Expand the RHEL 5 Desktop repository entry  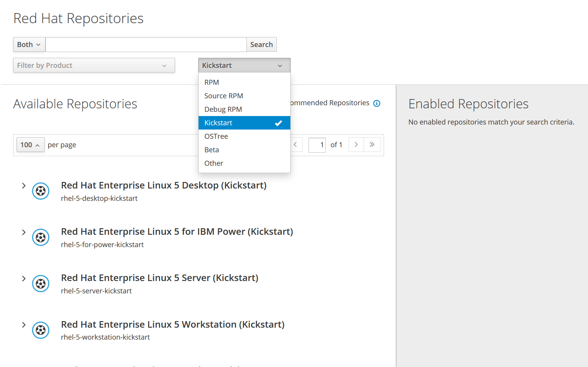(24, 185)
